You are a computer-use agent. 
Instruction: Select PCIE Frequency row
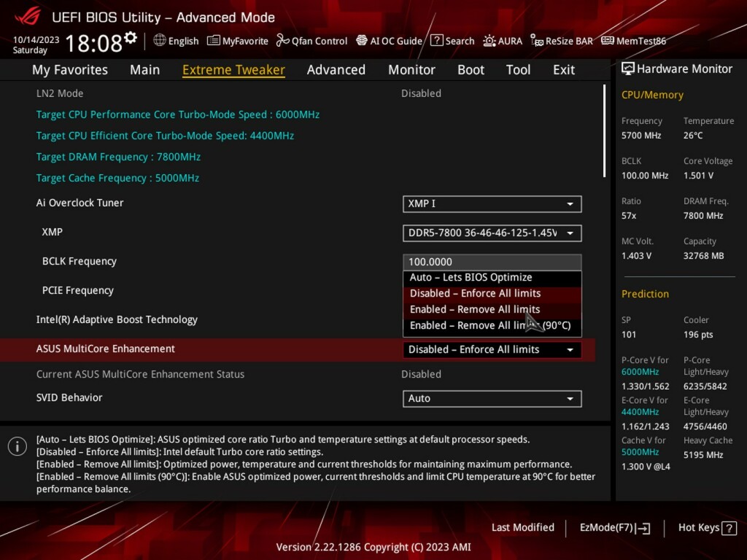click(298, 290)
